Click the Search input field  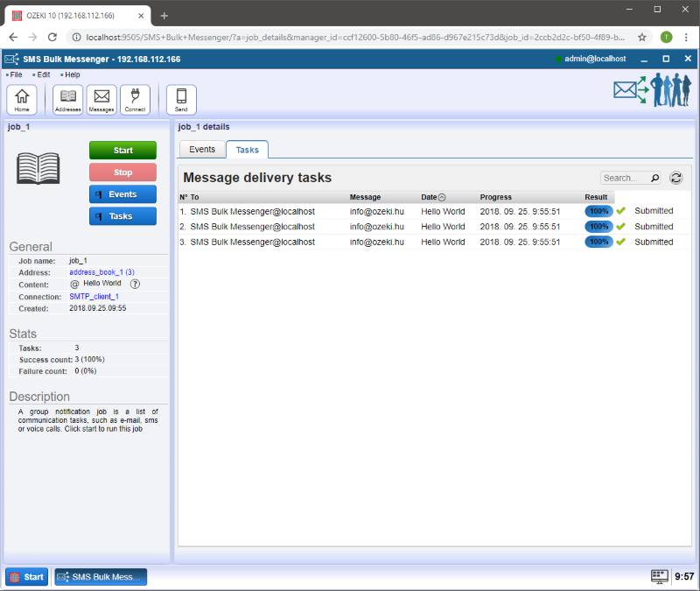pos(624,178)
